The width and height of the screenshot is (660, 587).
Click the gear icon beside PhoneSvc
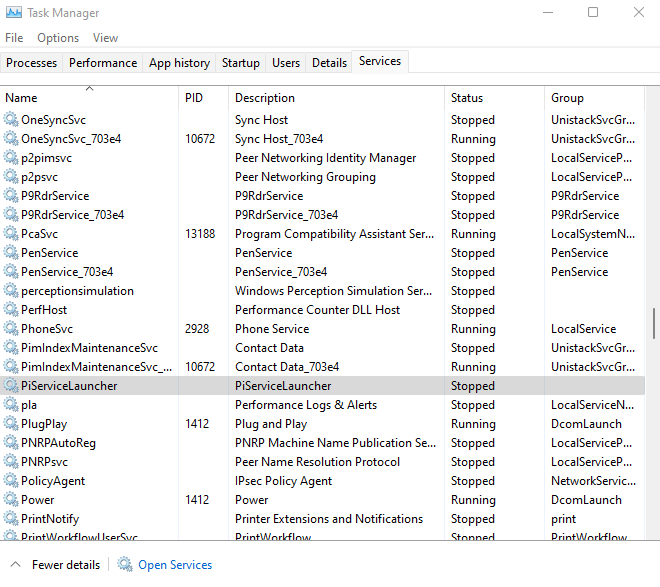pos(11,329)
